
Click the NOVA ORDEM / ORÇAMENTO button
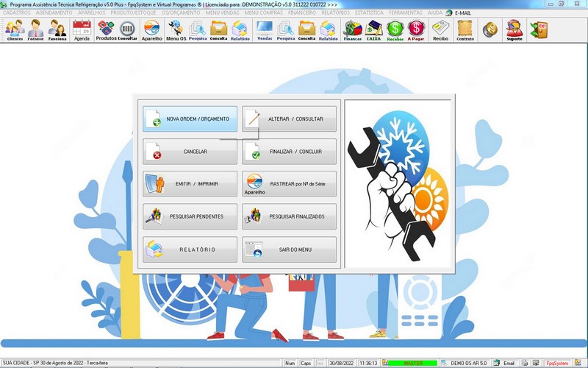(190, 118)
